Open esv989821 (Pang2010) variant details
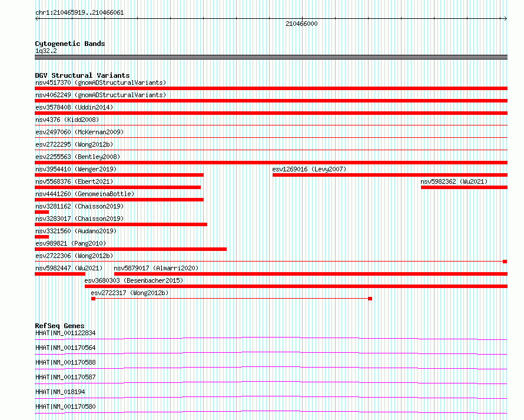This screenshot has width=524, height=420. (71, 243)
